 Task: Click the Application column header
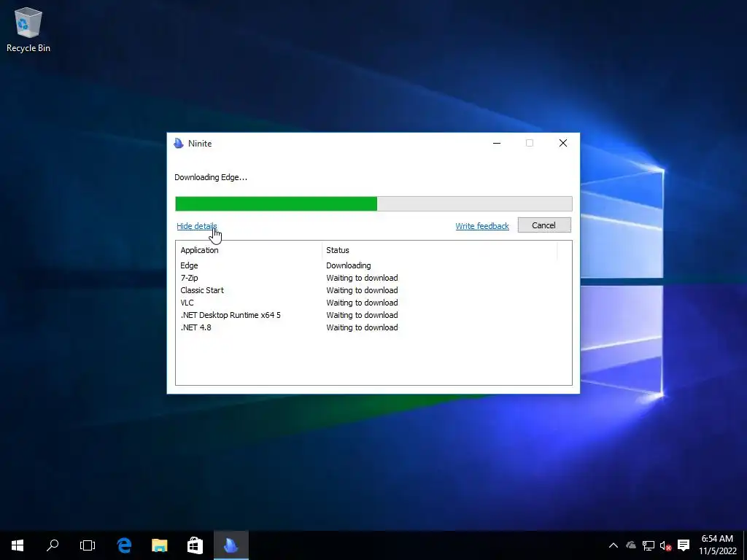(249, 250)
